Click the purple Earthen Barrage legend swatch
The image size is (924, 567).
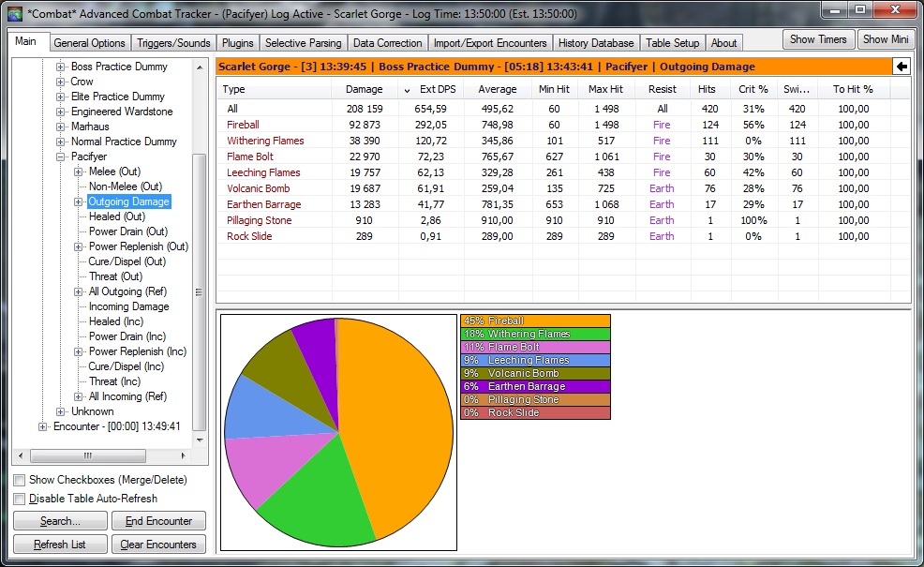[535, 387]
